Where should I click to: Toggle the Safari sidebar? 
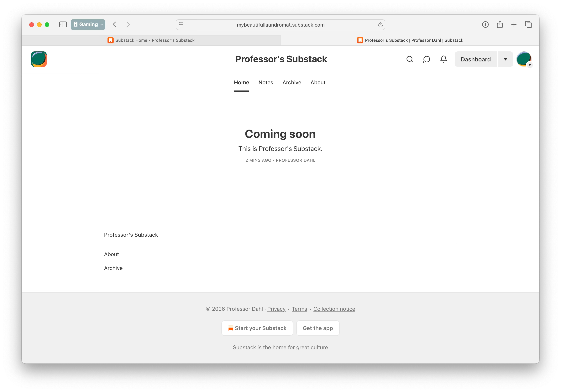63,24
